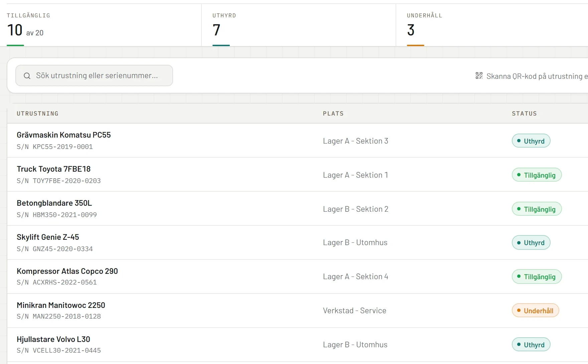Viewport: 588px width, 364px height.
Task: Open Truck Toyota 7FBE18 row
Action: click(x=297, y=175)
